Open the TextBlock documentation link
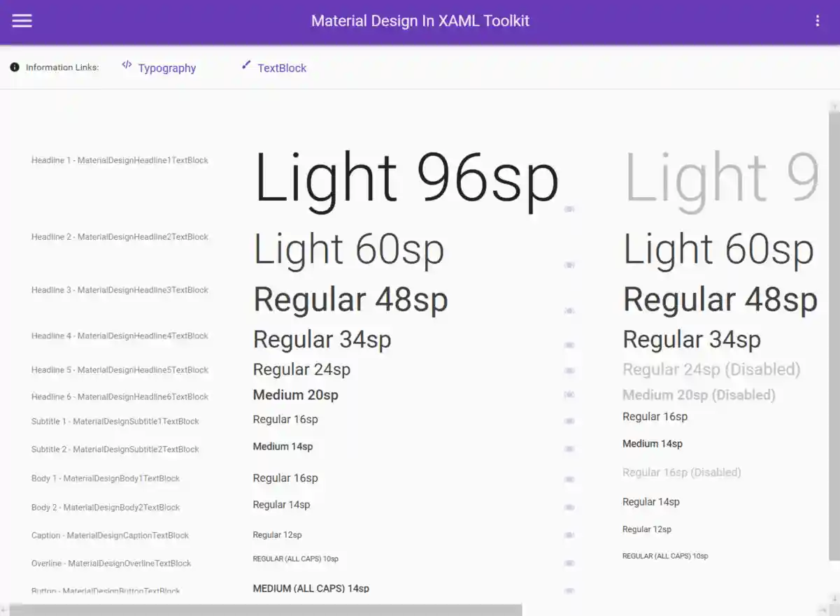840x616 pixels. (283, 68)
